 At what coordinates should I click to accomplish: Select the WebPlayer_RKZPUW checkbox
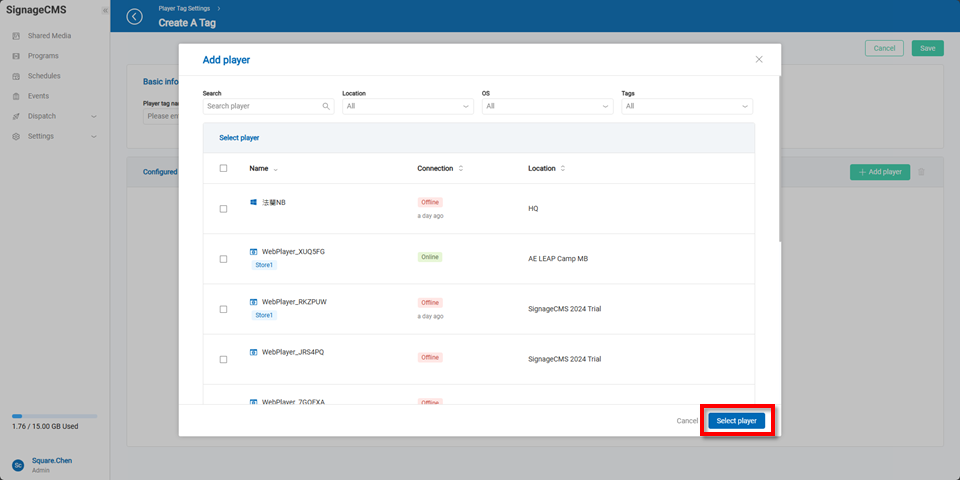click(x=223, y=309)
